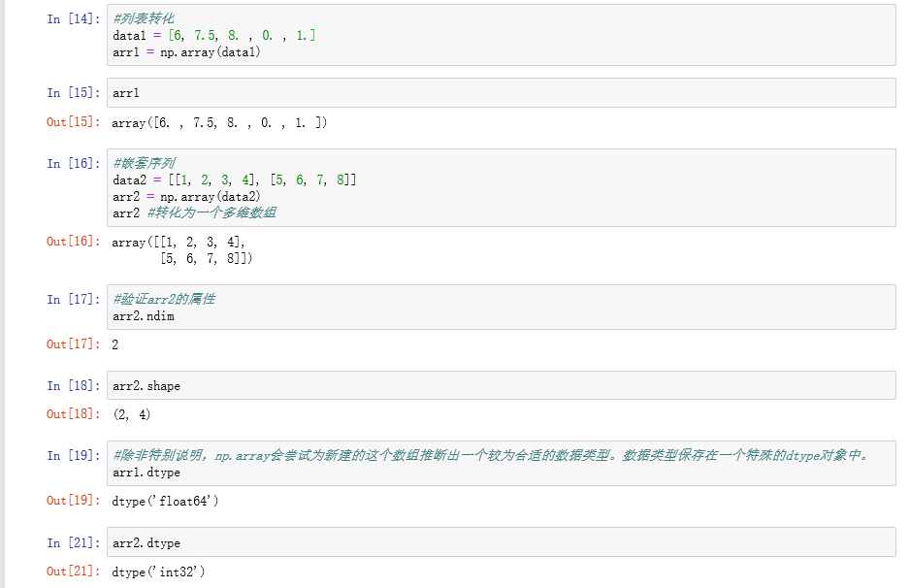
Task: Click the dtype('int32') output
Action: (158, 572)
